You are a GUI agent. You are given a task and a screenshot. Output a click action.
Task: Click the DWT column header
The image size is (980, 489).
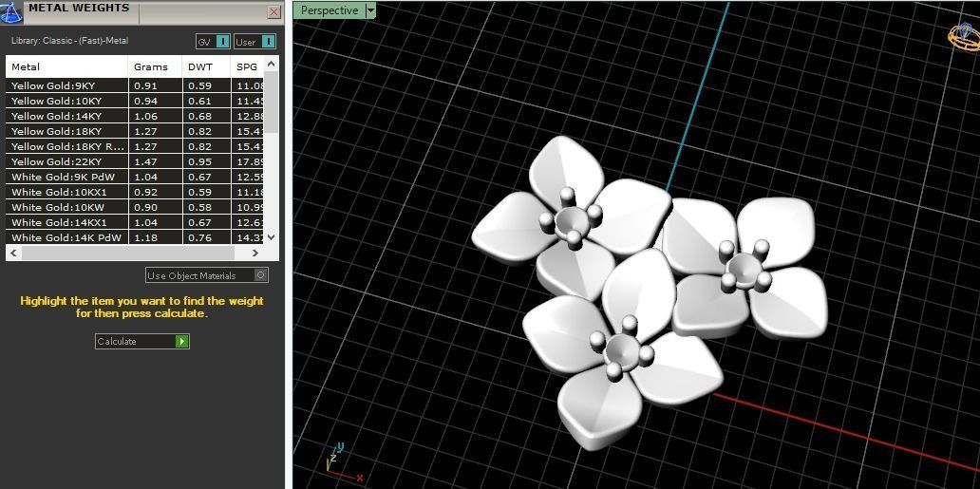[206, 66]
